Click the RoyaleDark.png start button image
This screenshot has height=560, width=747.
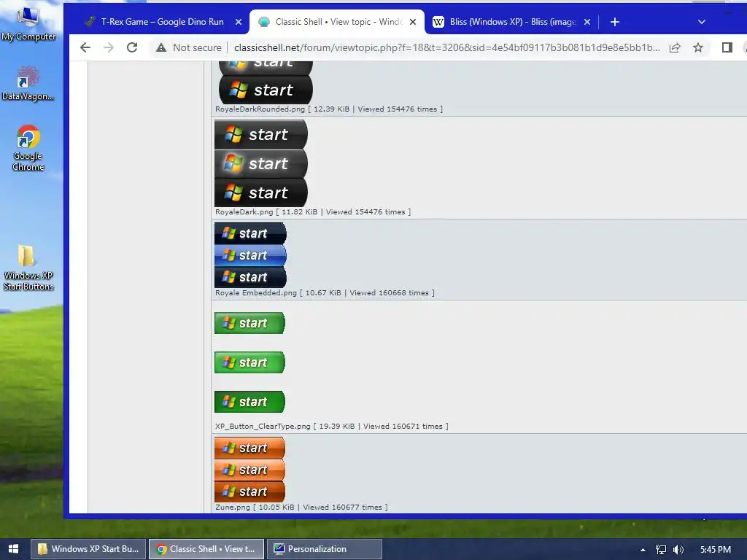pos(261,163)
